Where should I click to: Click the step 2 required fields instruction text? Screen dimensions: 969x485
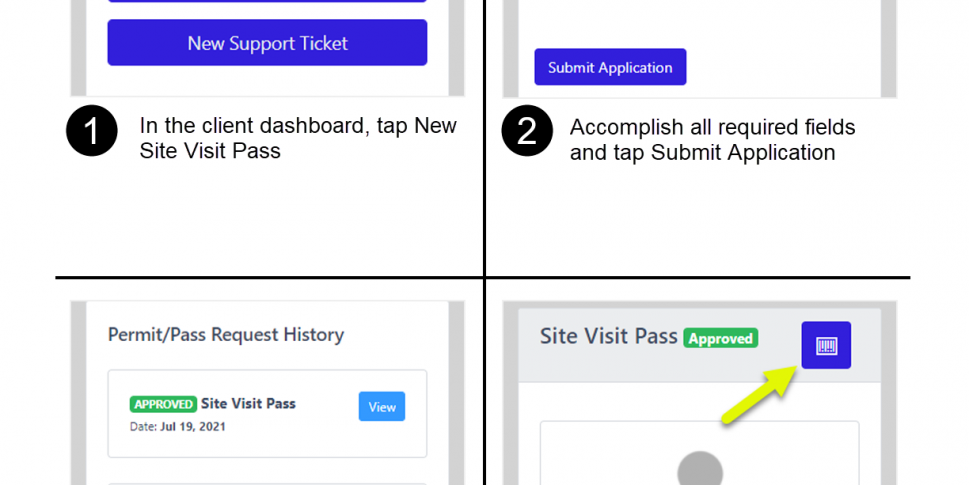tap(712, 140)
